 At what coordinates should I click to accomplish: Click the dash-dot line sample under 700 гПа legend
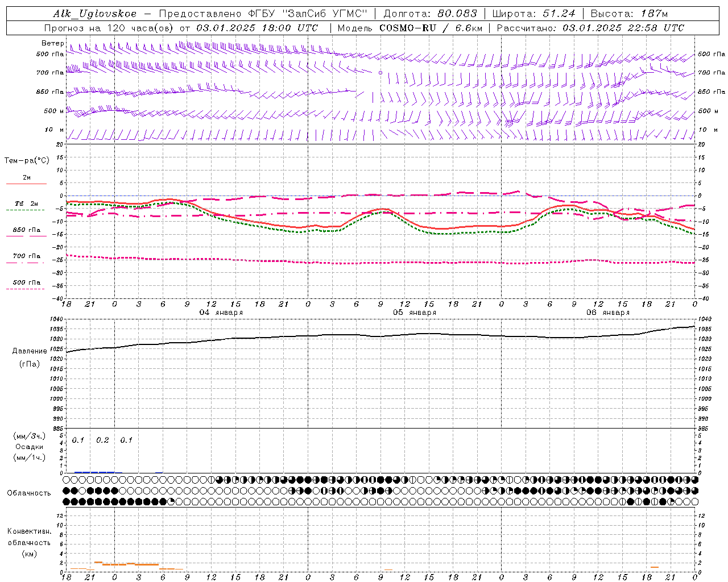(x=26, y=263)
